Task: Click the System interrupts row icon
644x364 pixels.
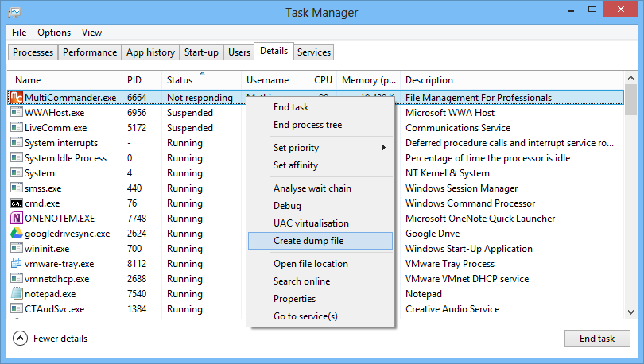Action: (17, 142)
